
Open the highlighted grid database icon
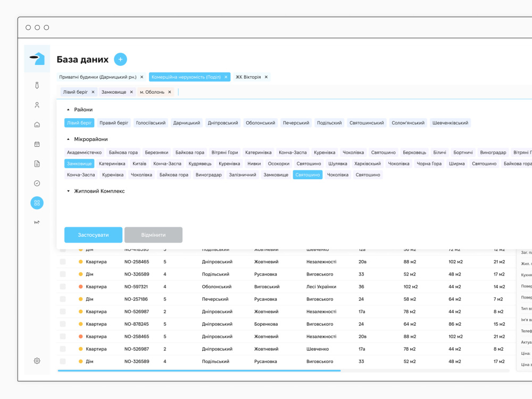pyautogui.click(x=37, y=203)
